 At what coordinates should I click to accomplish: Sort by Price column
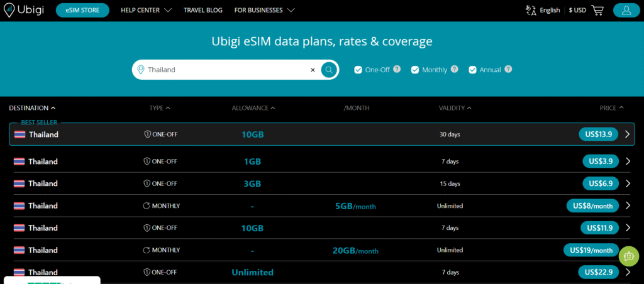(611, 108)
